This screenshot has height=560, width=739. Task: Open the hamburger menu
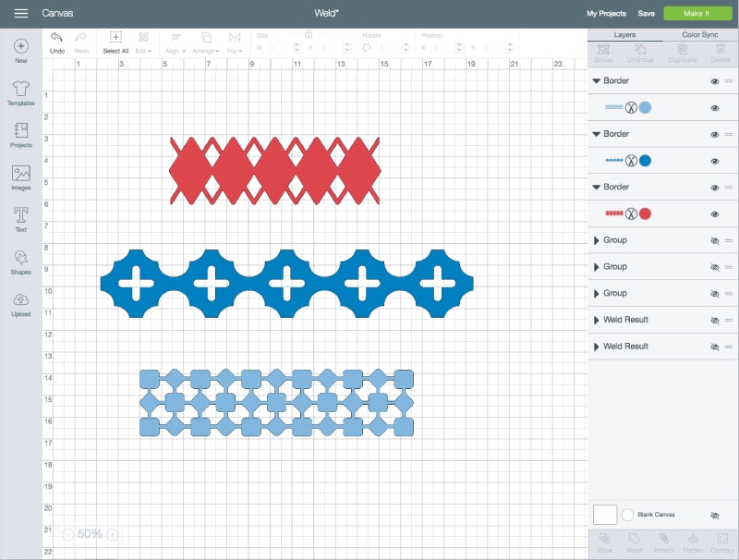click(x=20, y=14)
